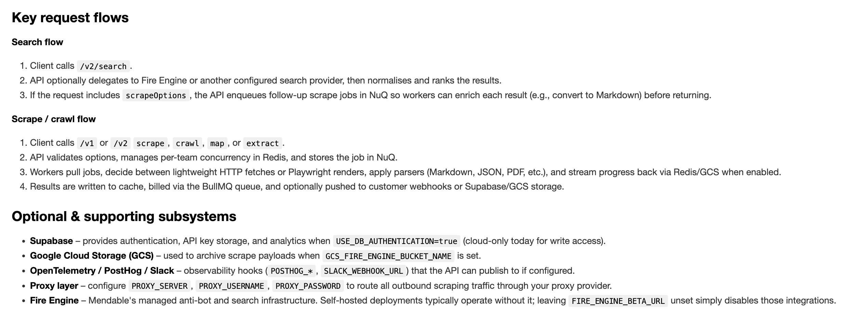This screenshot has width=868, height=323.
Task: Click the bold "Proxy layer" term
Action: [x=54, y=286]
